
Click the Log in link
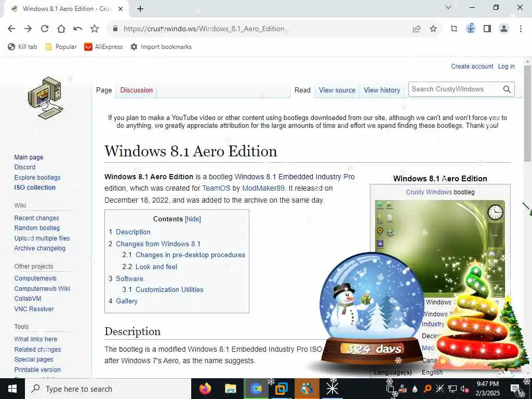pyautogui.click(x=506, y=66)
